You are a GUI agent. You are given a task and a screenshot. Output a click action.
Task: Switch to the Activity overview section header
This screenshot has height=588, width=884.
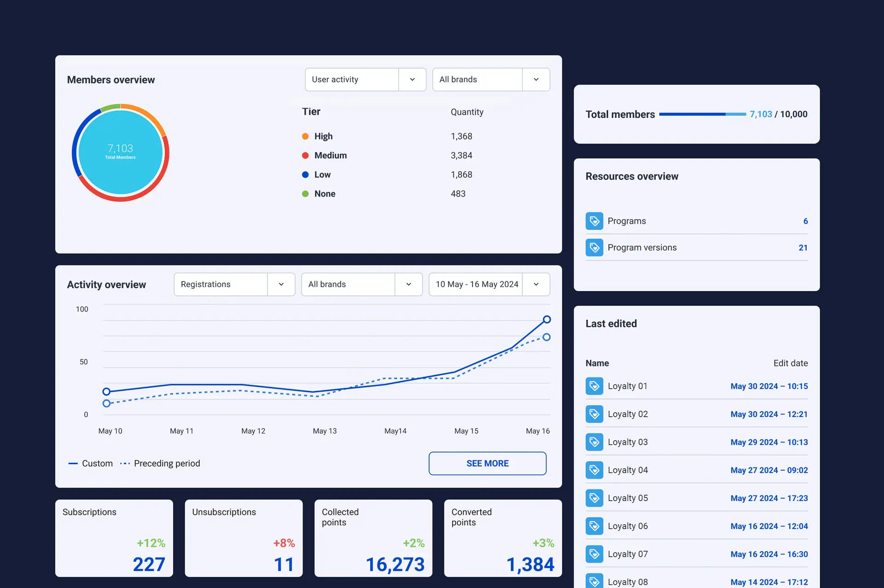point(106,285)
